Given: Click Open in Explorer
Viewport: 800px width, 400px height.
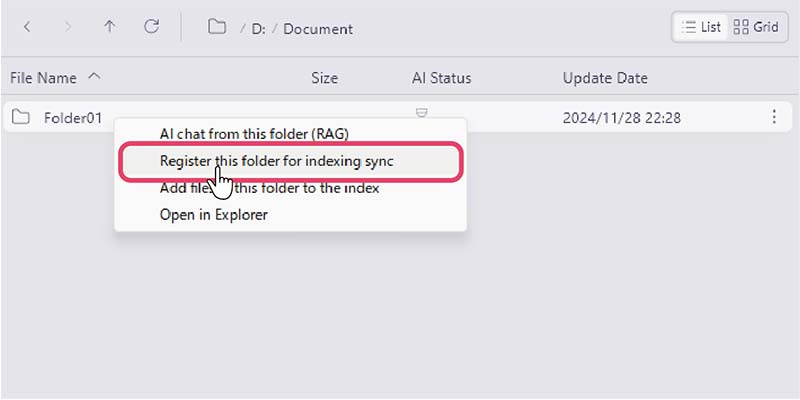Looking at the screenshot, I should (x=214, y=214).
